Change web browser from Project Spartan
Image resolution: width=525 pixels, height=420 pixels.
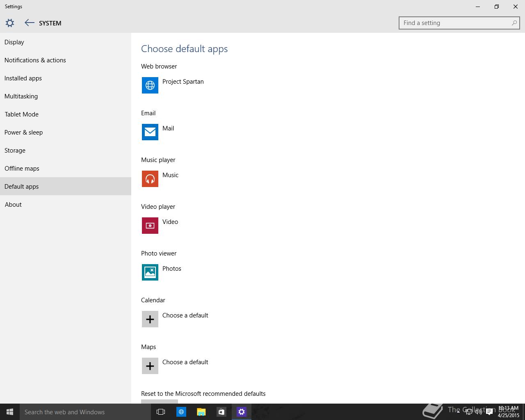(183, 82)
